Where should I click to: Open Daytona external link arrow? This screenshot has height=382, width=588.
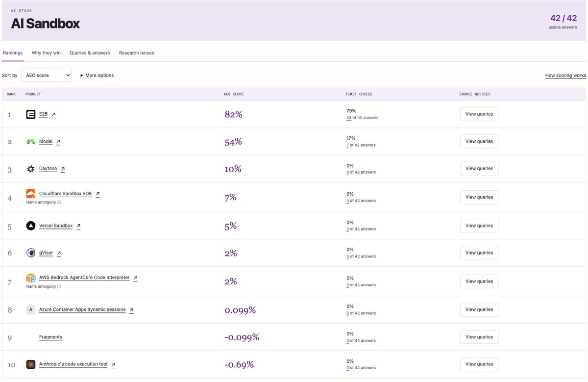(x=63, y=169)
